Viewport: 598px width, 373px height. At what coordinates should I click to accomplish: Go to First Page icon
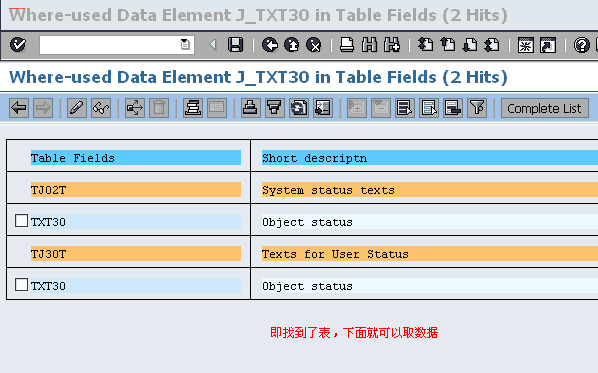425,45
